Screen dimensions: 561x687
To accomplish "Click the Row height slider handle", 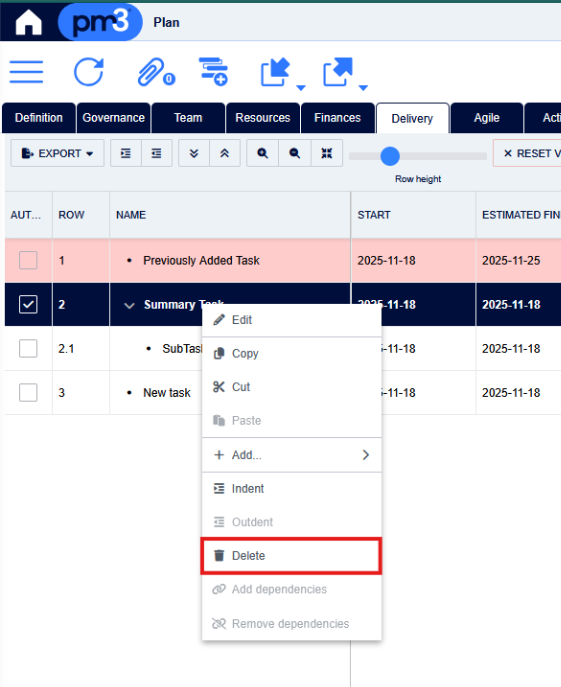I will 390,156.
